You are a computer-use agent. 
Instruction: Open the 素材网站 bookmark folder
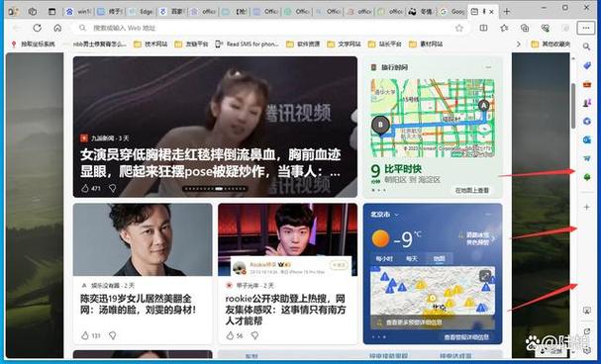[426, 45]
